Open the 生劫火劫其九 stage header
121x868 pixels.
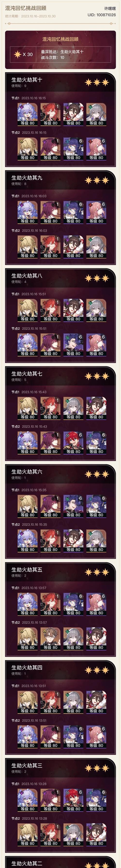pyautogui.click(x=27, y=178)
